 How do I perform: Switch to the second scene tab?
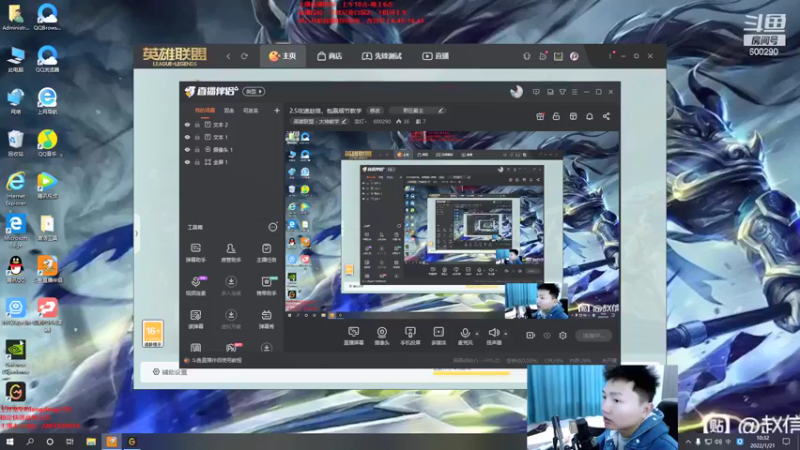(229, 110)
